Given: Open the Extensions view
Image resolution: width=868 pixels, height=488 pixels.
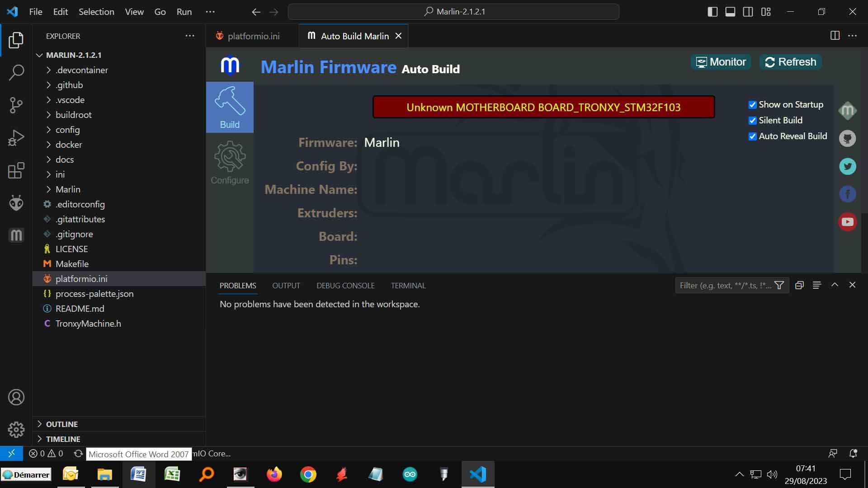Looking at the screenshot, I should coord(16,170).
